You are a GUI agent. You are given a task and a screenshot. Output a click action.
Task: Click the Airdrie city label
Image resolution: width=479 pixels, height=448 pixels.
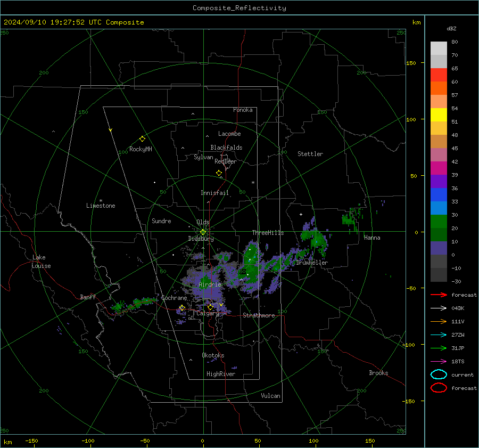tap(210, 284)
